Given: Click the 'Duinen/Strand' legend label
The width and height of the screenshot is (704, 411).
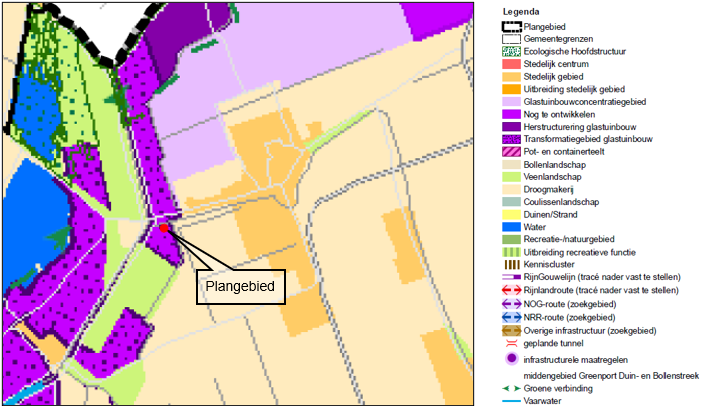Looking at the screenshot, I should [x=550, y=215].
